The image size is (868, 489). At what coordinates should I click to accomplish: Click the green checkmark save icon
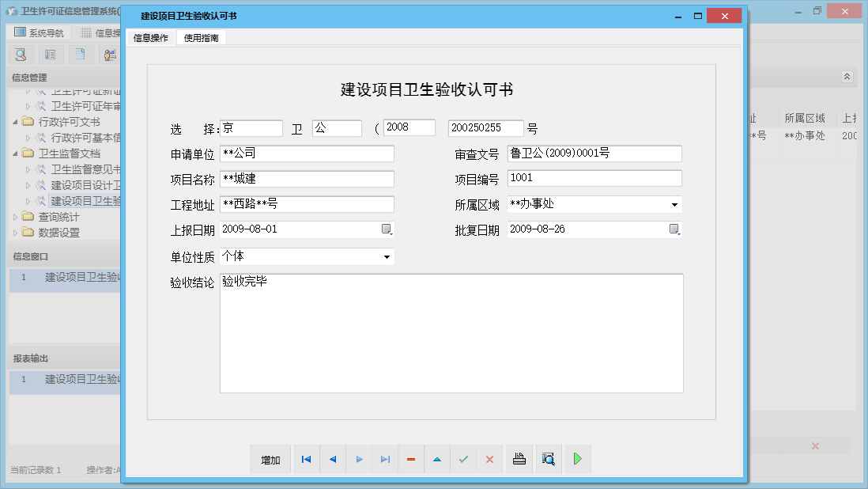pyautogui.click(x=463, y=460)
